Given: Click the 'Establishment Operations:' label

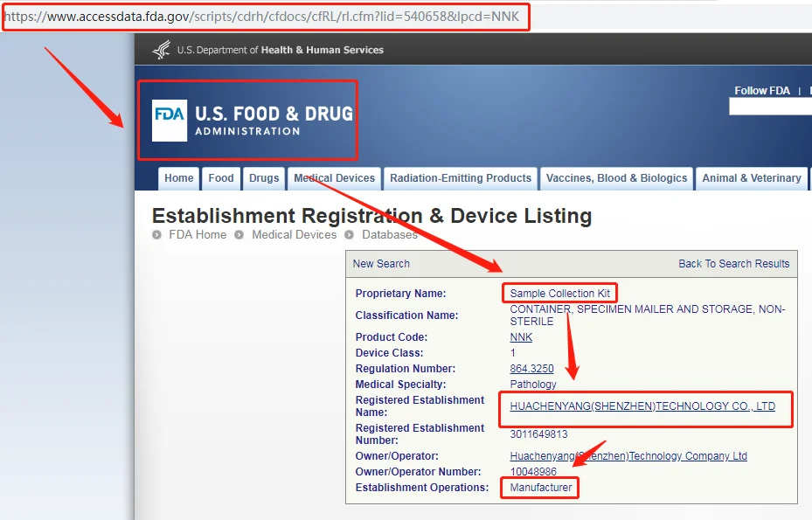Looking at the screenshot, I should tap(421, 488).
